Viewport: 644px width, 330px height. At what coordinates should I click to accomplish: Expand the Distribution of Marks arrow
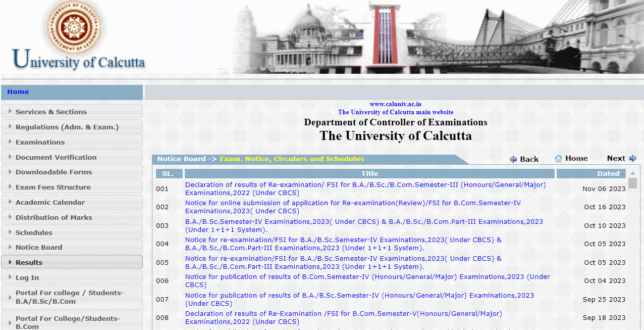point(10,217)
